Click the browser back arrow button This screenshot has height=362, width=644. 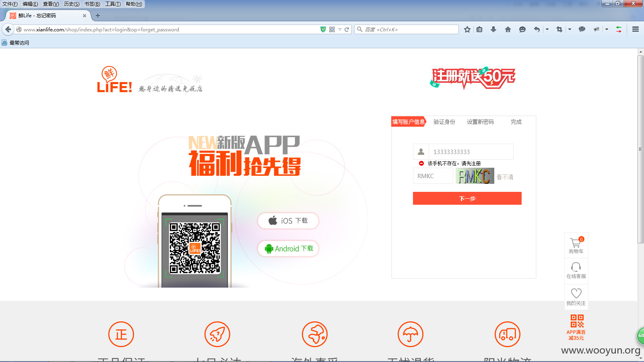pyautogui.click(x=8, y=29)
